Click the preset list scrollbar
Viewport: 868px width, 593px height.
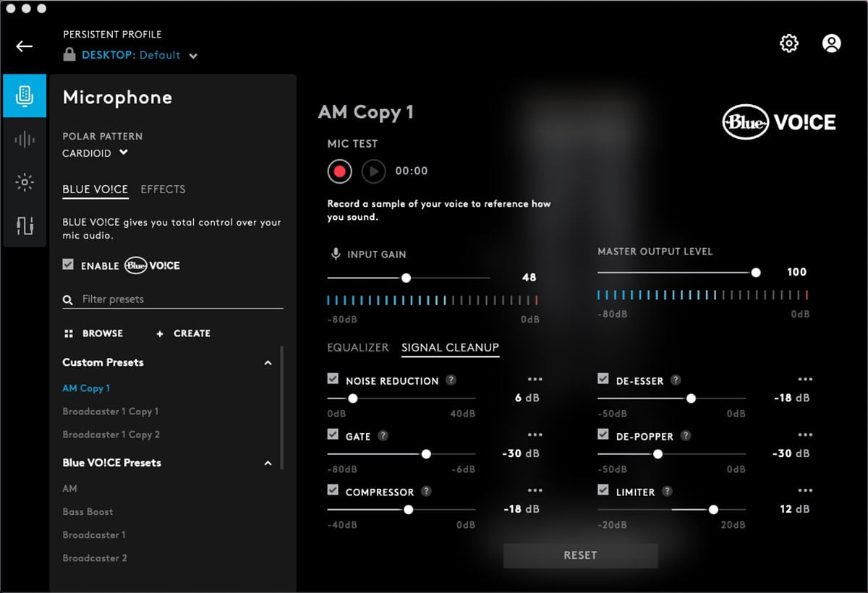pos(281,409)
